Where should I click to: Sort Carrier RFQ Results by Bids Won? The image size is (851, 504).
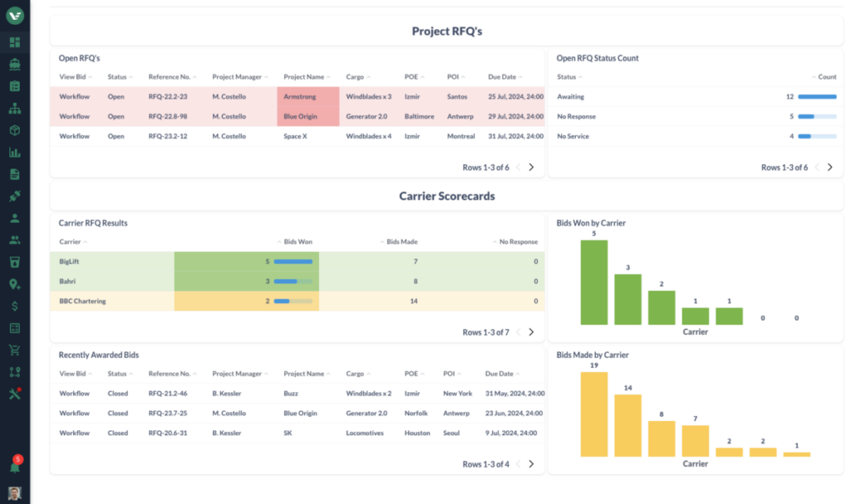click(297, 242)
